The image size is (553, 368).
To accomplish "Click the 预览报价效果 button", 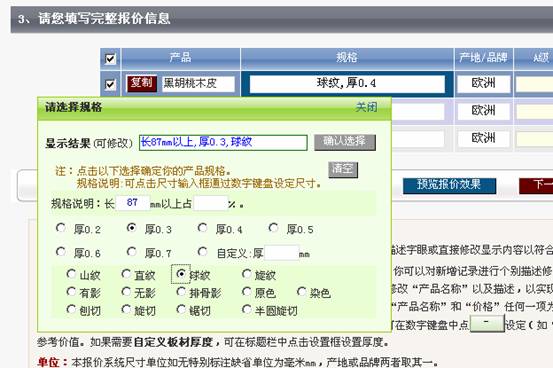I will click(449, 185).
